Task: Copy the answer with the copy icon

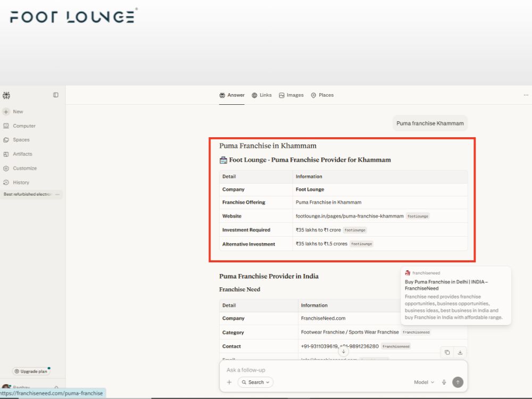Action: (x=447, y=353)
